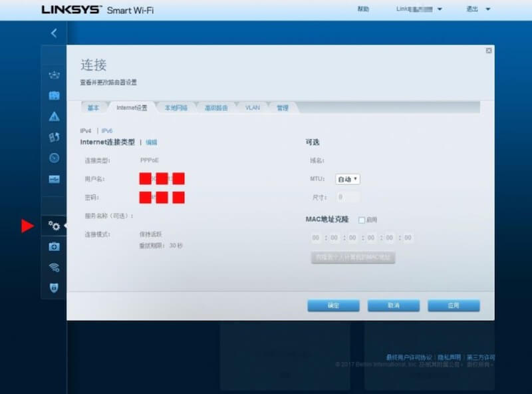The width and height of the screenshot is (532, 394).
Task: Click the external storage icon in sidebar
Action: [55, 178]
